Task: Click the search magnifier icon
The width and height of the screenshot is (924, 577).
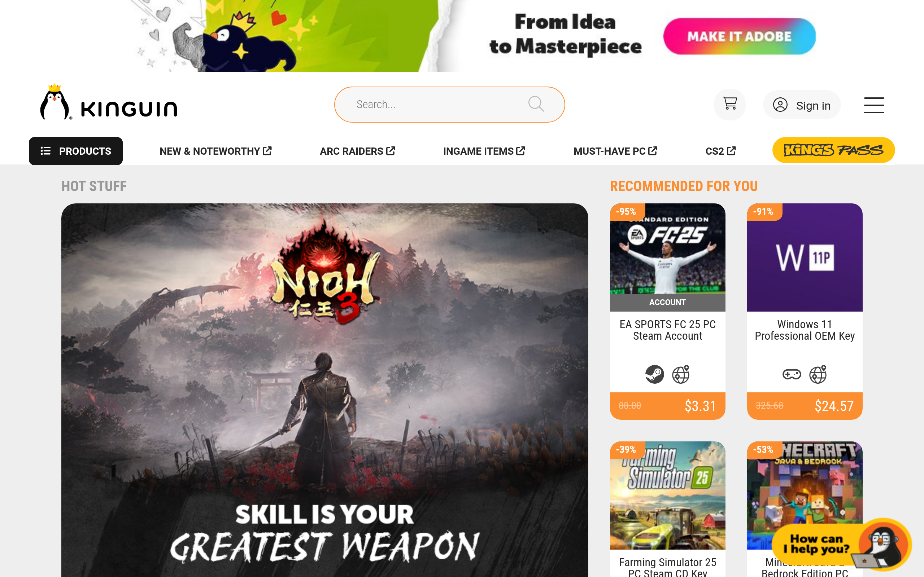Action: coord(536,104)
